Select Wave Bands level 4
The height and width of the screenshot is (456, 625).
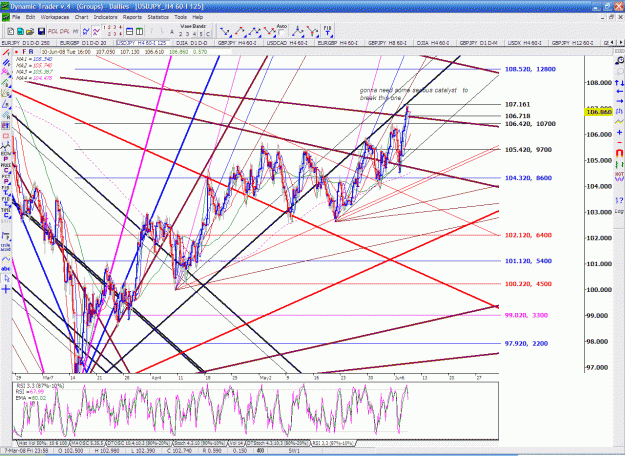(x=194, y=34)
